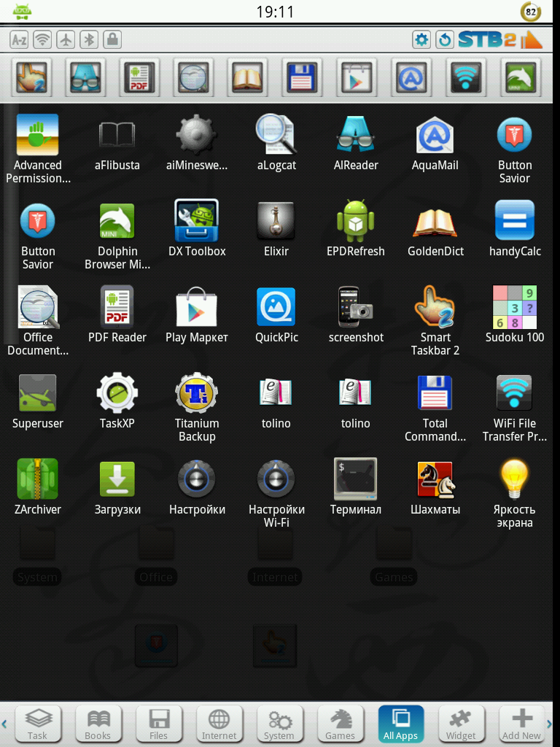Open Smart Taskbar 2 labeled app in grid
This screenshot has width=560, height=747.
[435, 321]
